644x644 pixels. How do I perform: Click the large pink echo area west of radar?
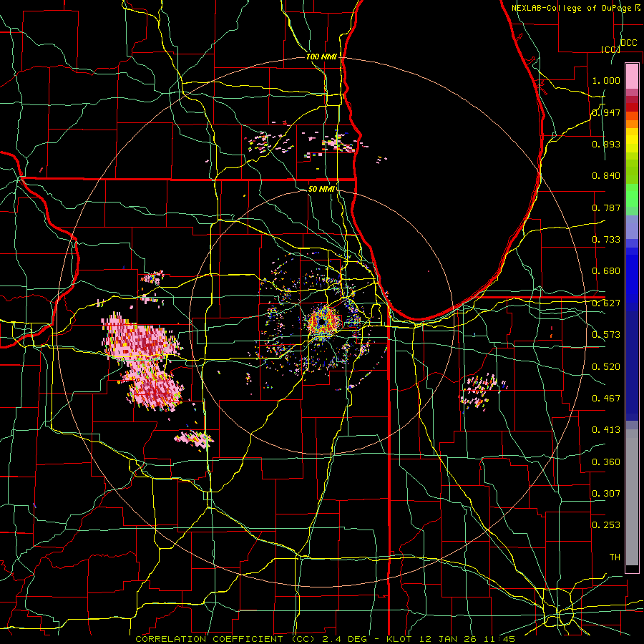[x=144, y=361]
